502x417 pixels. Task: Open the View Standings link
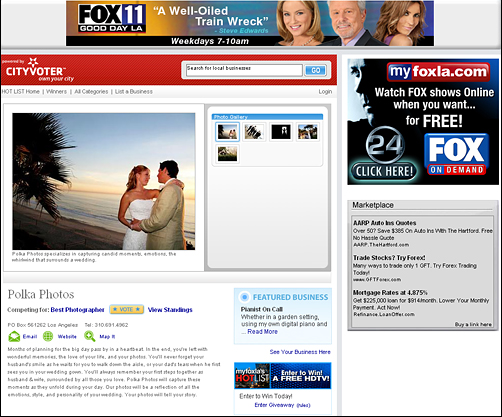tap(170, 310)
